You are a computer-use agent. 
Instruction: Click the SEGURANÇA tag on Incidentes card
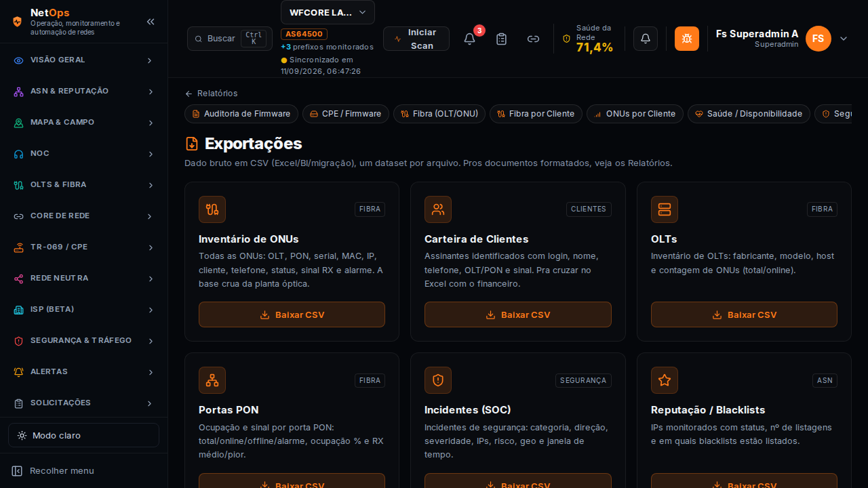tap(583, 380)
